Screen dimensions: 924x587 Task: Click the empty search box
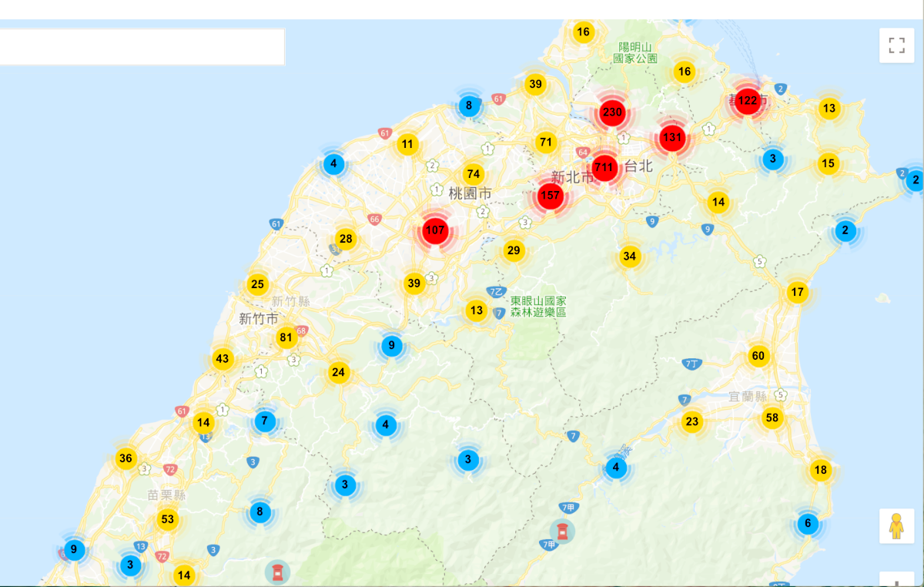pos(142,47)
